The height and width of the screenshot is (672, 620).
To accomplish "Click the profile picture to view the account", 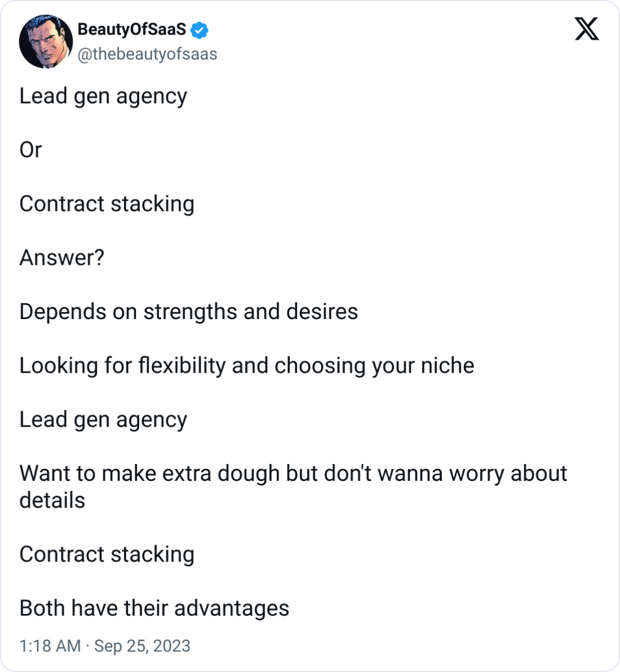I will pos(46,41).
